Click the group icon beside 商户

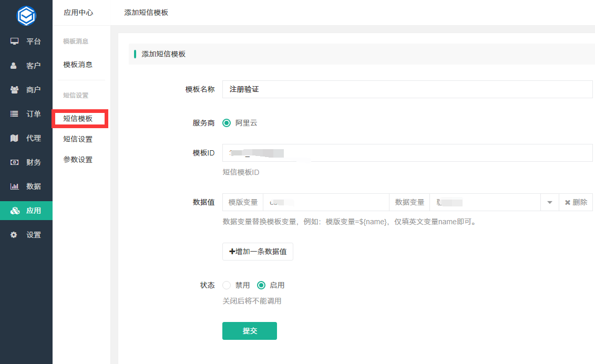[14, 89]
